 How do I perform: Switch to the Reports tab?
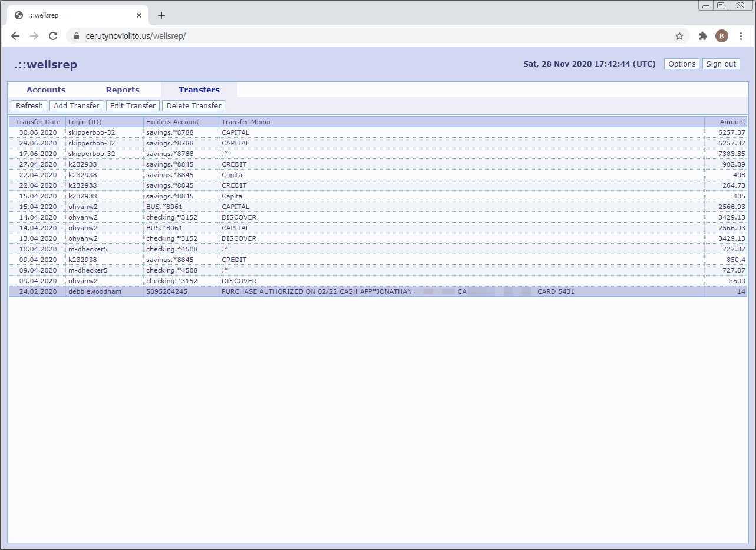(x=122, y=90)
